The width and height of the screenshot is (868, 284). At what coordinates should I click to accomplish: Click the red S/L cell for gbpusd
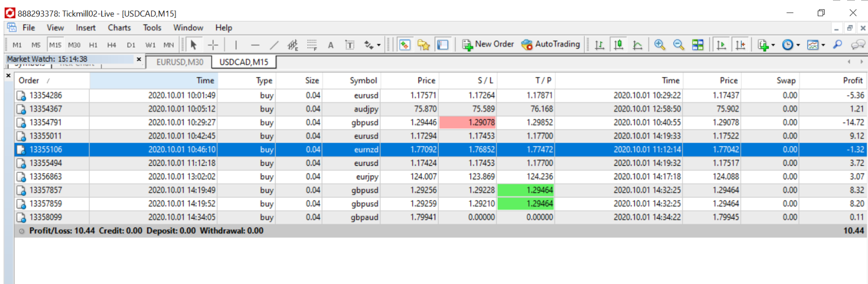point(468,122)
